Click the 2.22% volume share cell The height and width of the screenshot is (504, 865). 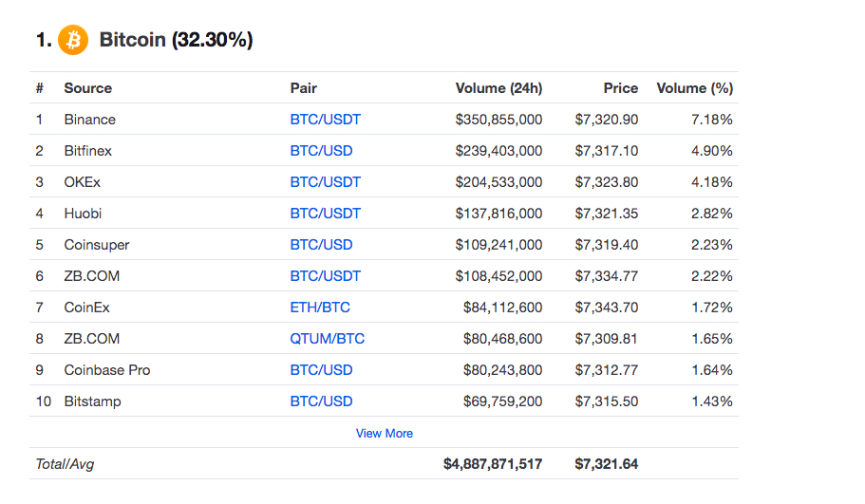pyautogui.click(x=711, y=276)
